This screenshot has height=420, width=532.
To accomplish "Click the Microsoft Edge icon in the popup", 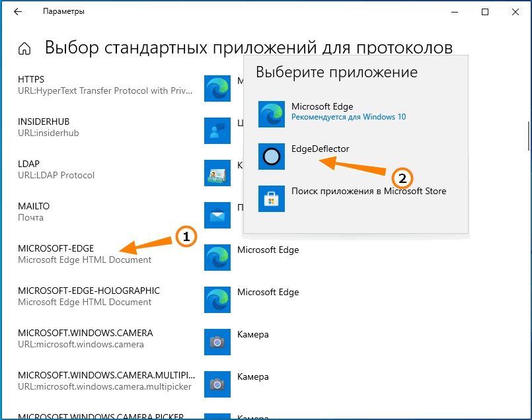I will pos(272,114).
